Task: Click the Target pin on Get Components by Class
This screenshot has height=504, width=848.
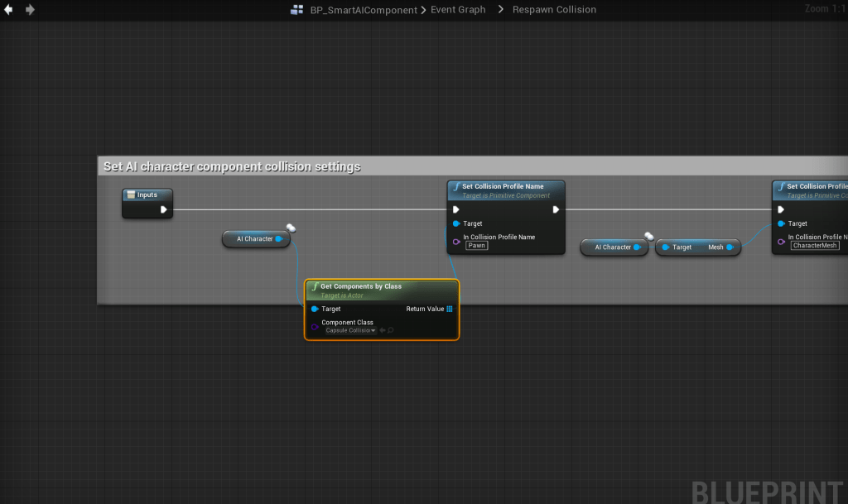Action: [x=315, y=309]
